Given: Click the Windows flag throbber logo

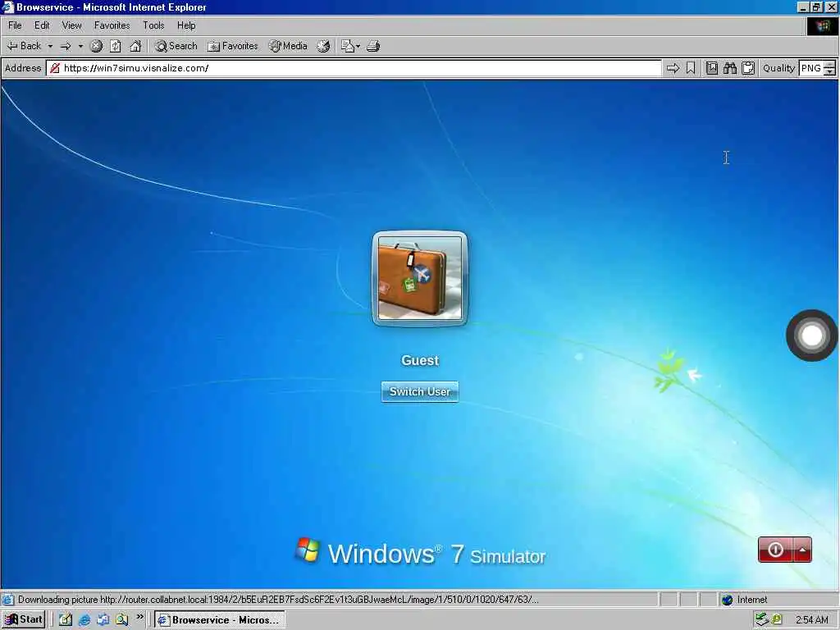Looking at the screenshot, I should click(822, 25).
